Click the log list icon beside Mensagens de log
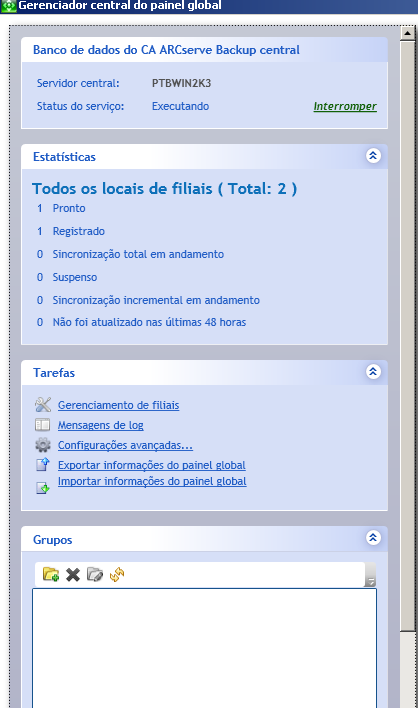This screenshot has width=420, height=708. [x=43, y=425]
